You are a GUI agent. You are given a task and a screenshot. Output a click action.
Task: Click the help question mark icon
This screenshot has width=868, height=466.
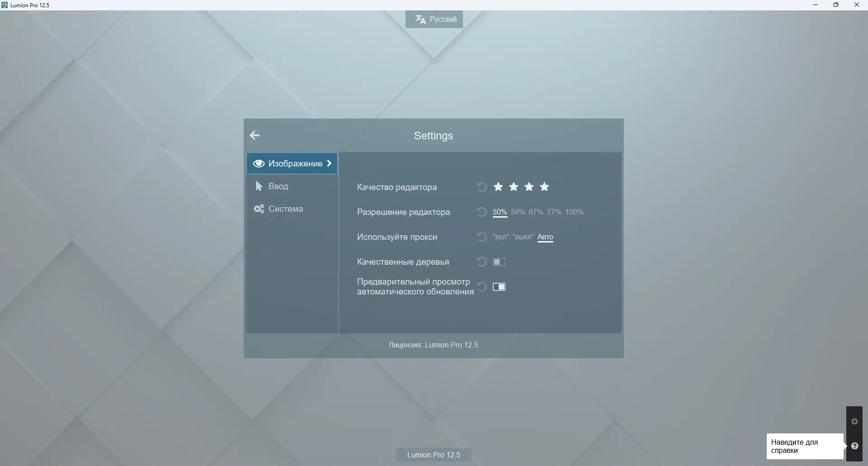[x=854, y=446]
